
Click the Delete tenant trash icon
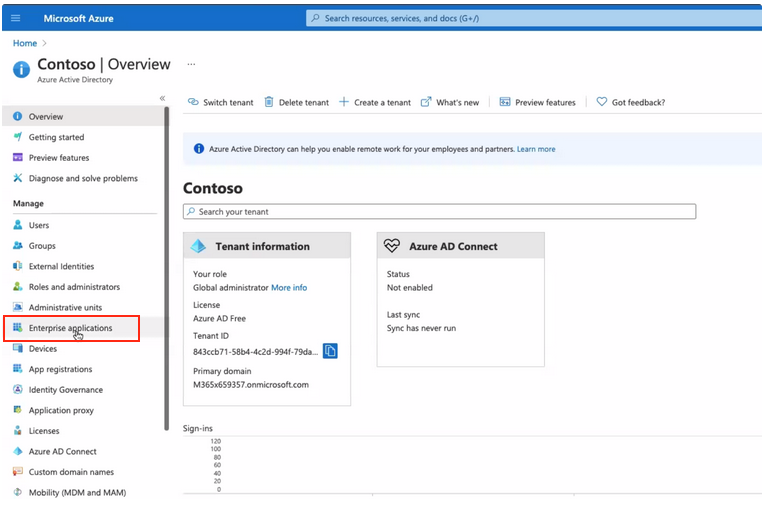[x=269, y=102]
